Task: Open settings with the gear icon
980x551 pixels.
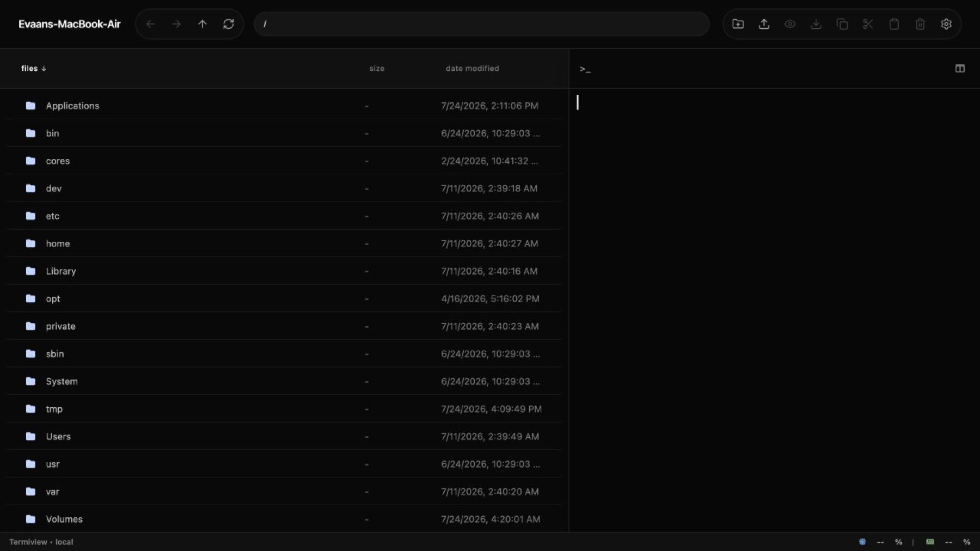Action: 946,24
